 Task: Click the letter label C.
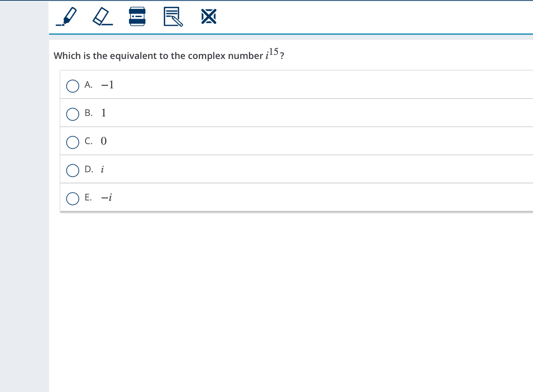click(88, 141)
